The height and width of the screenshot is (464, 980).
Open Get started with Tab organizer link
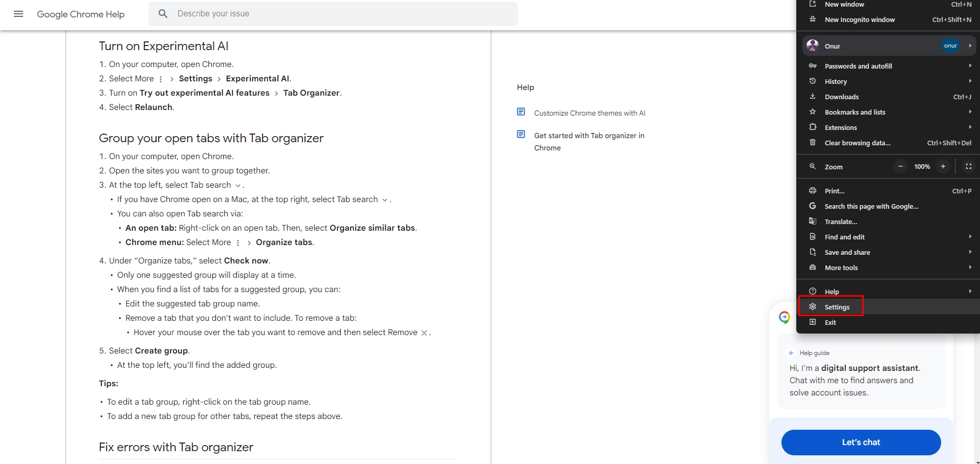[x=590, y=142]
